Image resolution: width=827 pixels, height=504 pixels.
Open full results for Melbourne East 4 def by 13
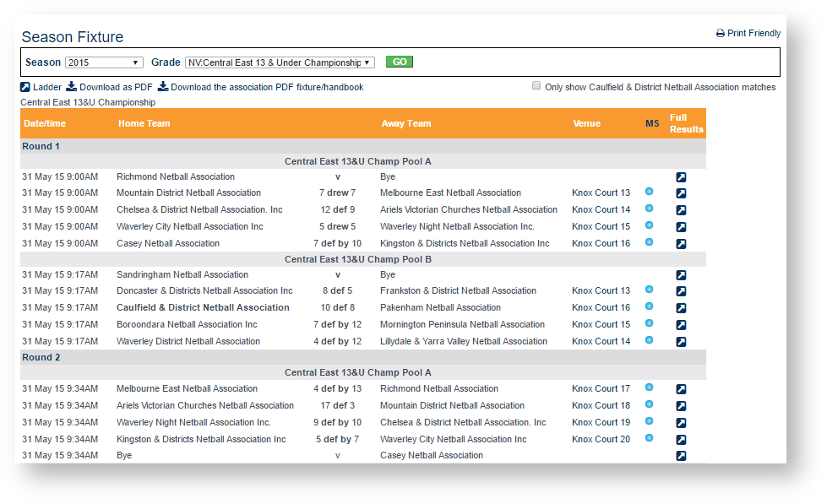pos(681,389)
